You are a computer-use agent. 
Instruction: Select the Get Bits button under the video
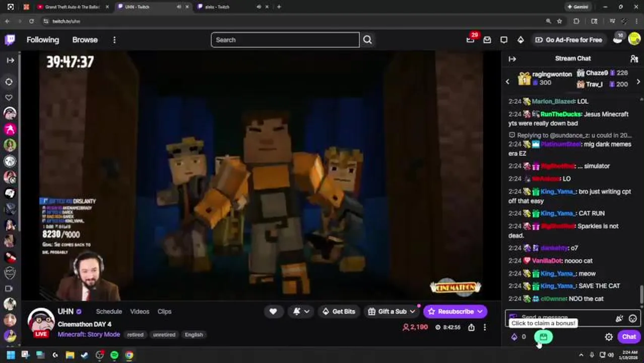coord(339,312)
